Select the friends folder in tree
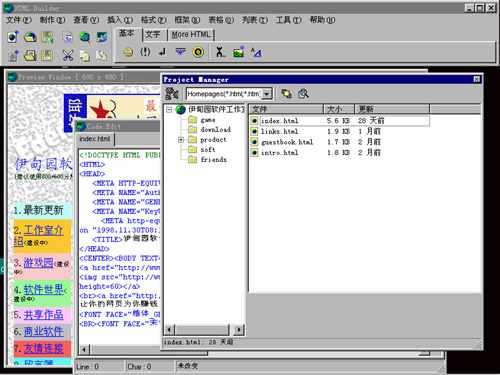The image size is (500, 375). click(213, 159)
